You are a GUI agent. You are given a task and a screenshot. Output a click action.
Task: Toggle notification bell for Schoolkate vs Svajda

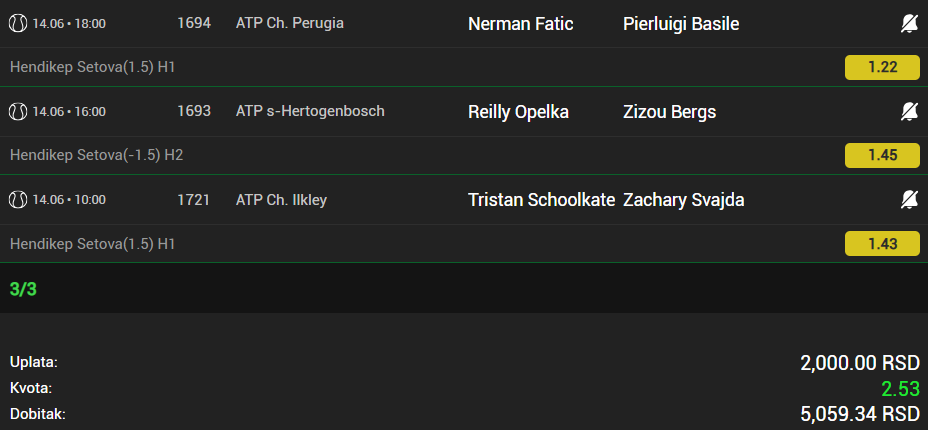[x=910, y=200]
